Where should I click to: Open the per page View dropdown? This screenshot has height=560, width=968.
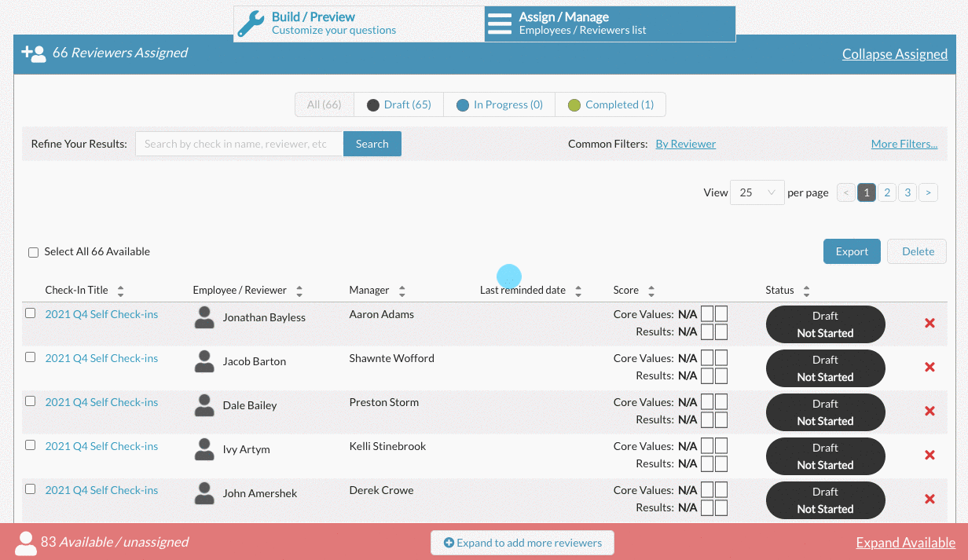click(757, 192)
